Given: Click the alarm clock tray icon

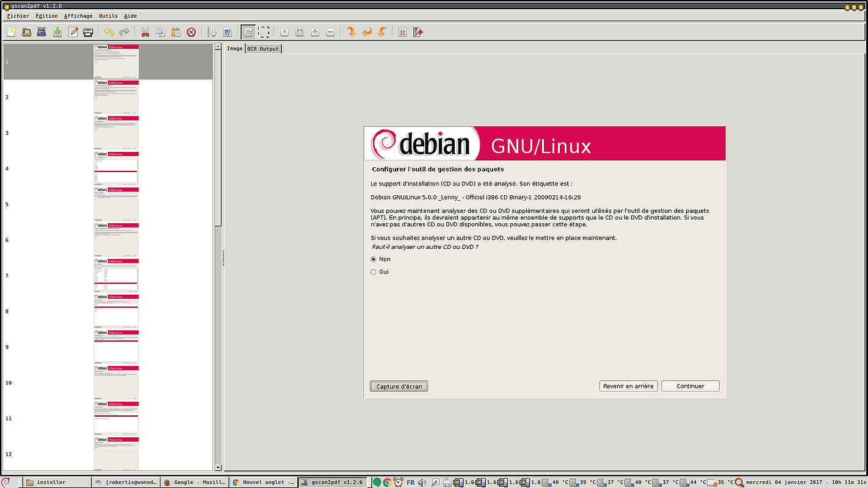Looking at the screenshot, I should click(398, 483).
